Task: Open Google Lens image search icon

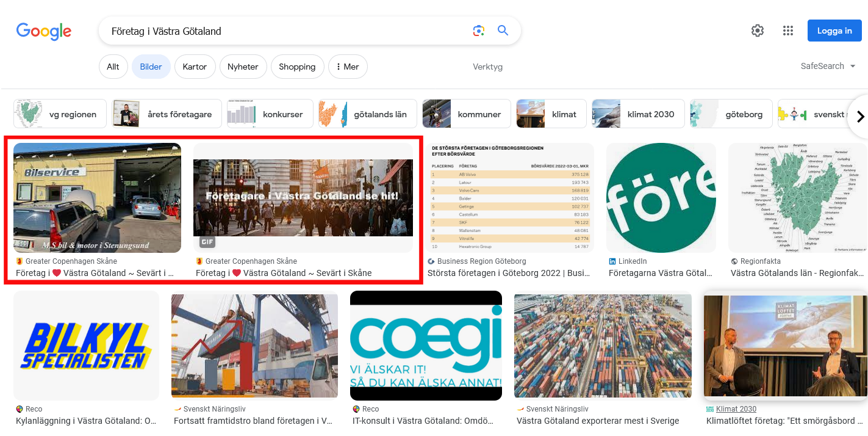Action: point(479,31)
